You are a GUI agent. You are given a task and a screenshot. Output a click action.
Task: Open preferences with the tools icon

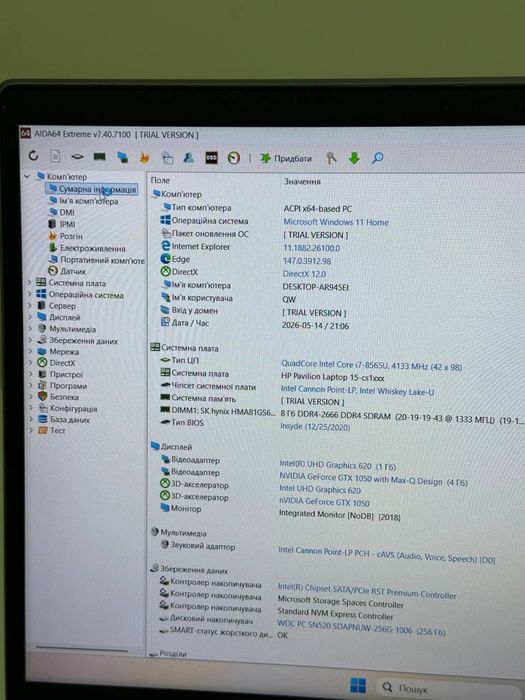tap(331, 158)
